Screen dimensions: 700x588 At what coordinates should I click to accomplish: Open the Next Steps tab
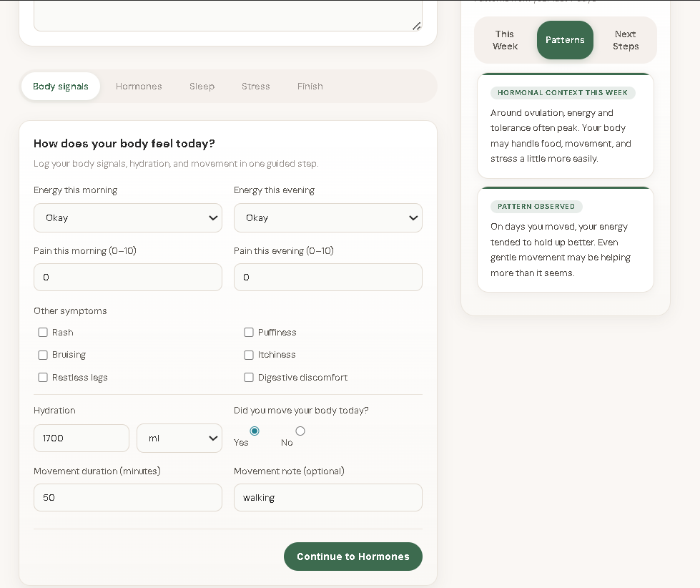[625, 40]
